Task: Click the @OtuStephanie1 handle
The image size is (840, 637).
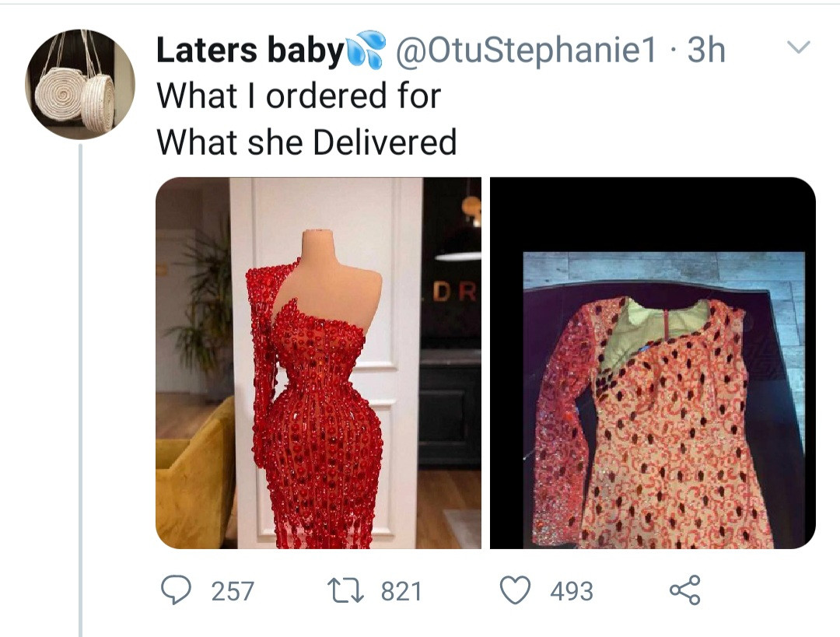Action: click(527, 51)
